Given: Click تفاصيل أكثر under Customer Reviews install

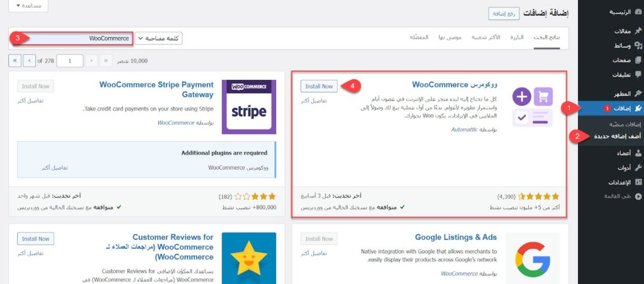Looking at the screenshot, I should pos(30,253).
